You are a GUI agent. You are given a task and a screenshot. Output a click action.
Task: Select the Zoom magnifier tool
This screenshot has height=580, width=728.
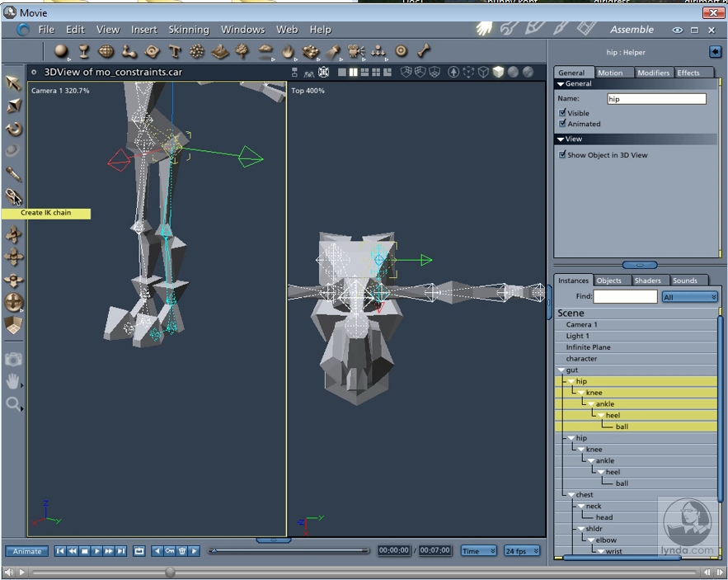[x=13, y=403]
